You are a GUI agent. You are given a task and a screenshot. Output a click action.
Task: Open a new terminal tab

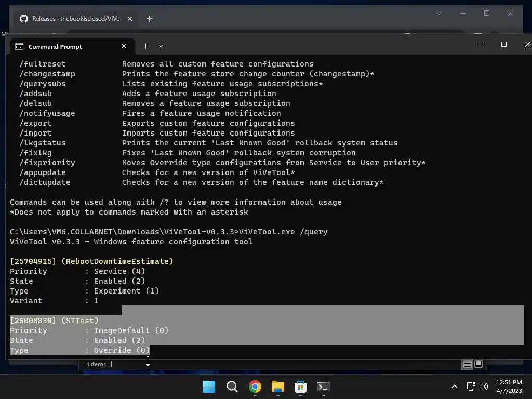(x=145, y=46)
